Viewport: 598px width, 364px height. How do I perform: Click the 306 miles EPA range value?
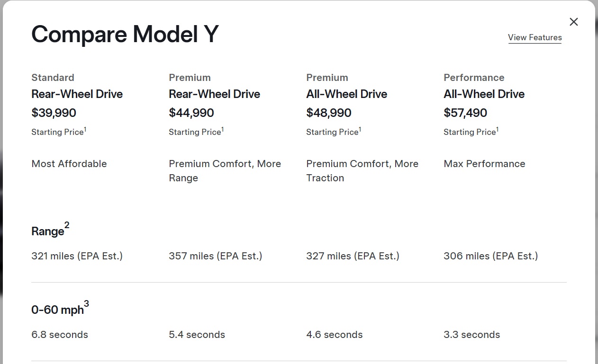tap(490, 256)
